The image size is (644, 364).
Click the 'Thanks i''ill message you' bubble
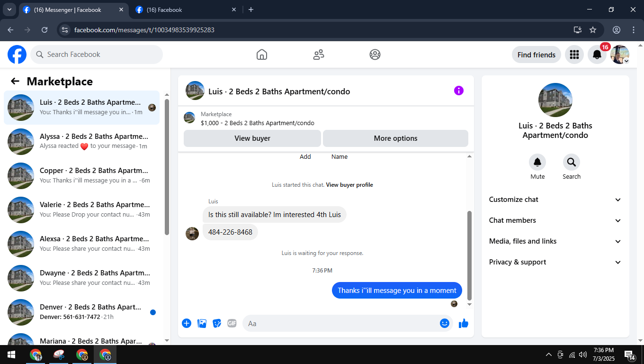397,291
